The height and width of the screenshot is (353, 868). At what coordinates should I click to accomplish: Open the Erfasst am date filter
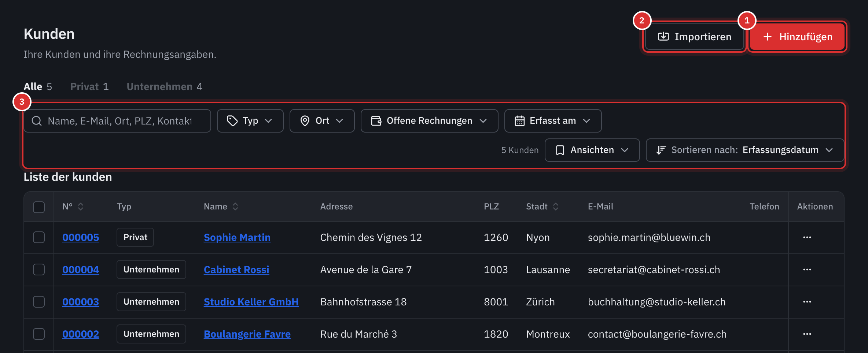[x=553, y=121]
